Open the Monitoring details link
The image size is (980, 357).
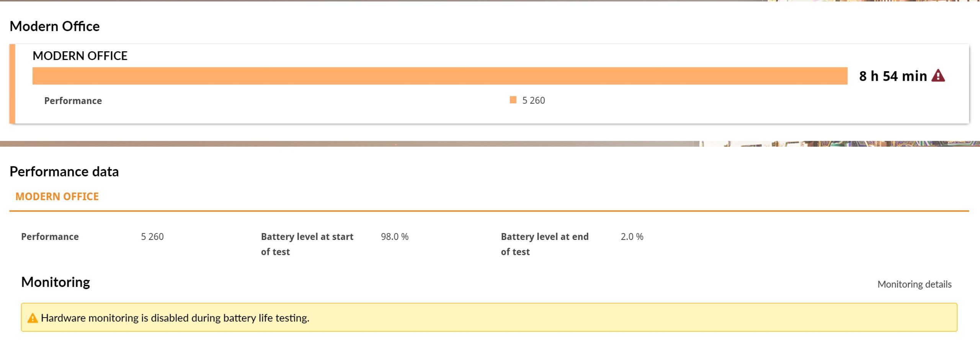(x=914, y=284)
